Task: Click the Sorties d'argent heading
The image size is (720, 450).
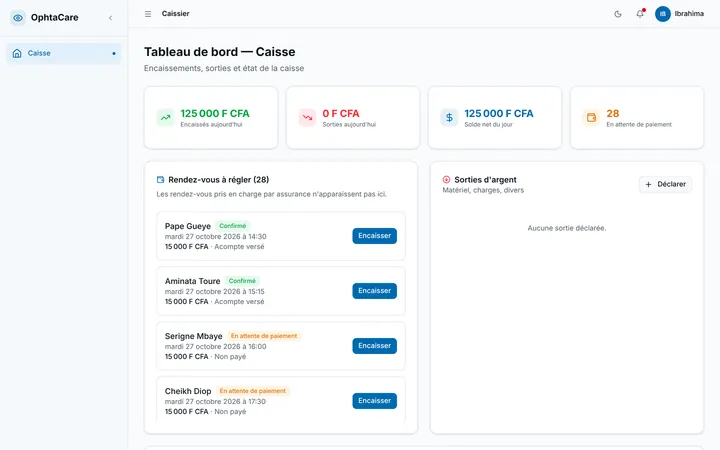Action: coord(485,180)
